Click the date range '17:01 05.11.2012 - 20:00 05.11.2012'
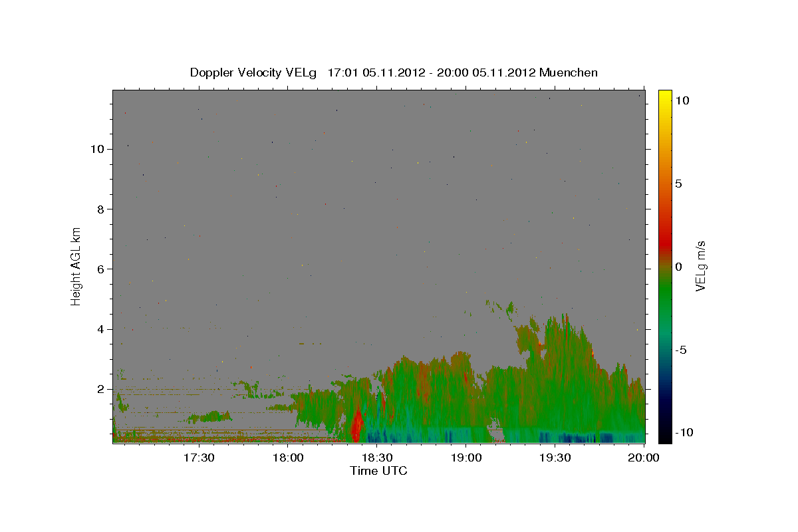 pyautogui.click(x=432, y=72)
